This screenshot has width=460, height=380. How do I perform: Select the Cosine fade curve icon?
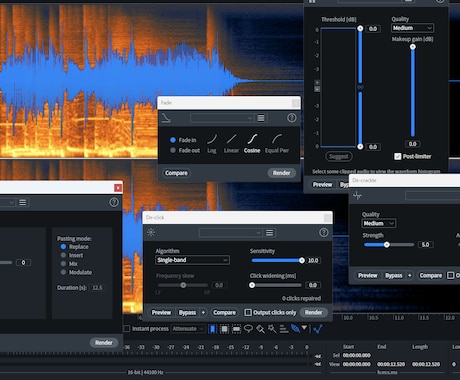click(252, 139)
